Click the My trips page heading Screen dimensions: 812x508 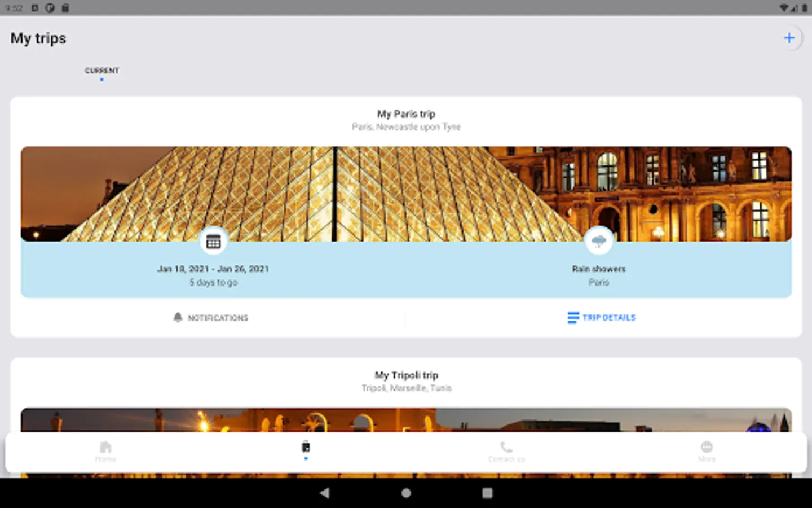coord(38,38)
